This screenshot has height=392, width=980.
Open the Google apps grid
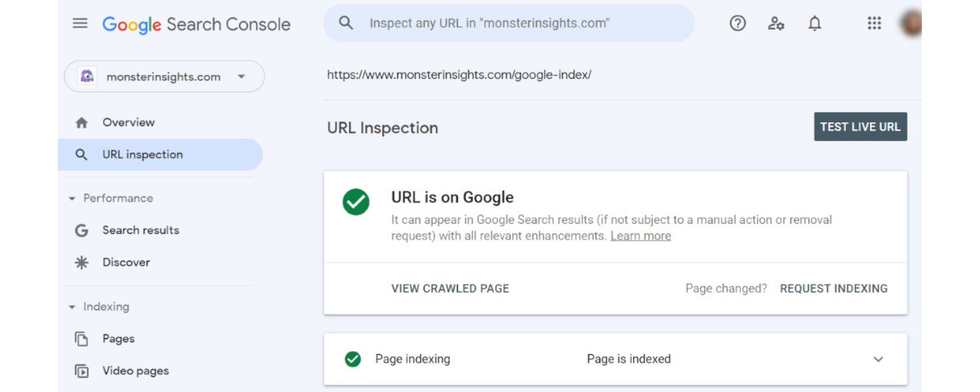874,24
